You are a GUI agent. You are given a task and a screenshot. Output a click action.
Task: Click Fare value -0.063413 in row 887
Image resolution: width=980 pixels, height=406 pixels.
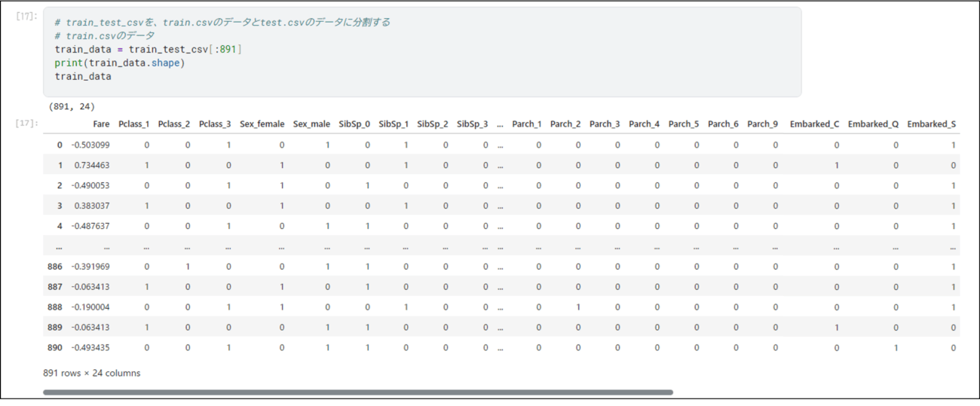point(90,287)
